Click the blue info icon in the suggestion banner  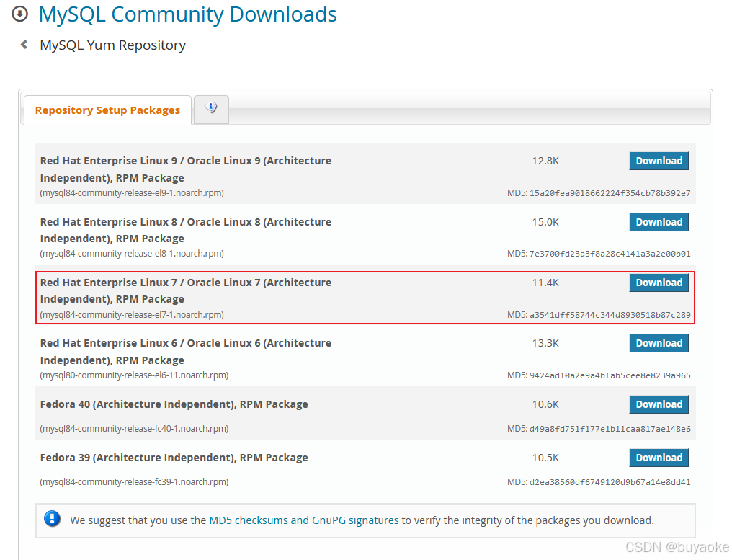pyautogui.click(x=52, y=520)
